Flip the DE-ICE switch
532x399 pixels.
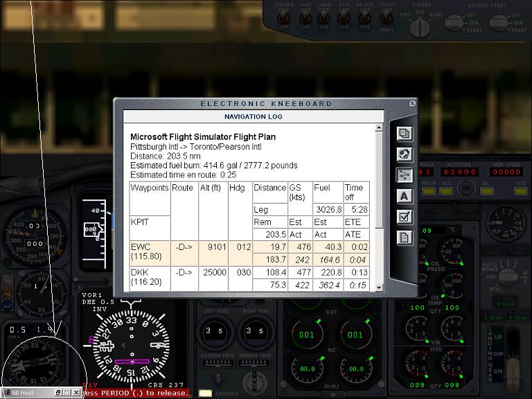(x=365, y=17)
